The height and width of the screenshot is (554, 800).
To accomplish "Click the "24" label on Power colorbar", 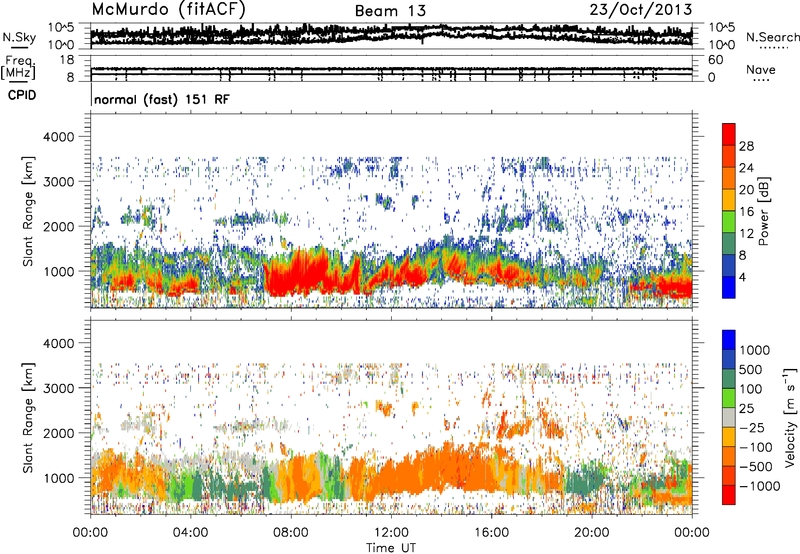I will 746,168.
